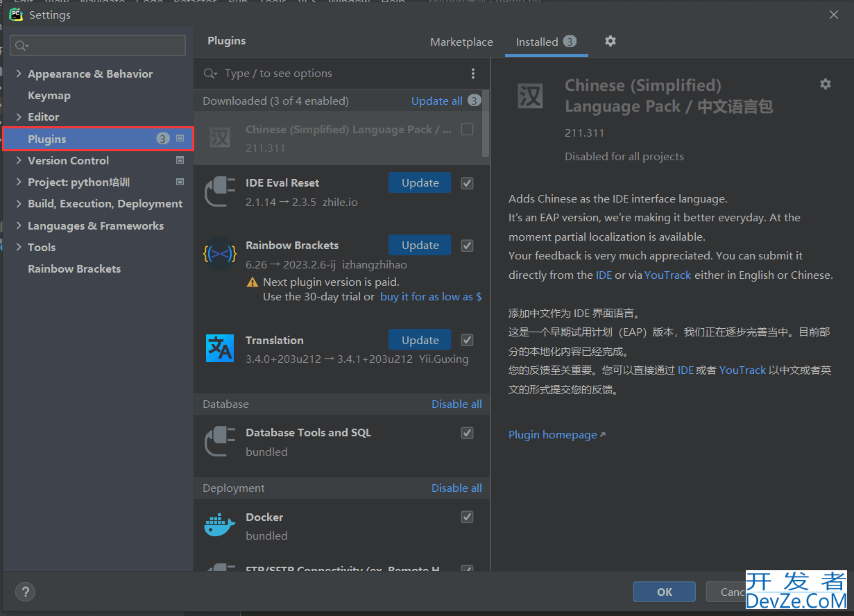Click Update for the Translation plugin
Image resolution: width=854 pixels, height=616 pixels.
click(x=420, y=340)
